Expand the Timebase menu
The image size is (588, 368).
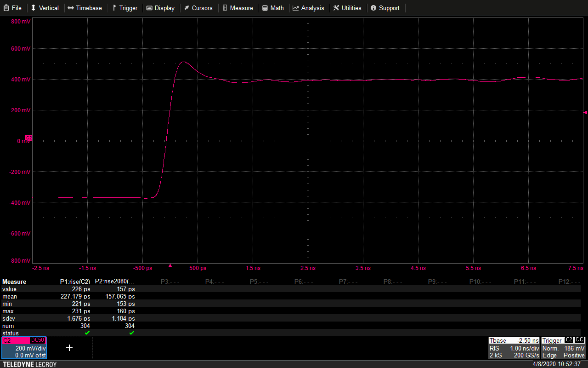point(85,8)
